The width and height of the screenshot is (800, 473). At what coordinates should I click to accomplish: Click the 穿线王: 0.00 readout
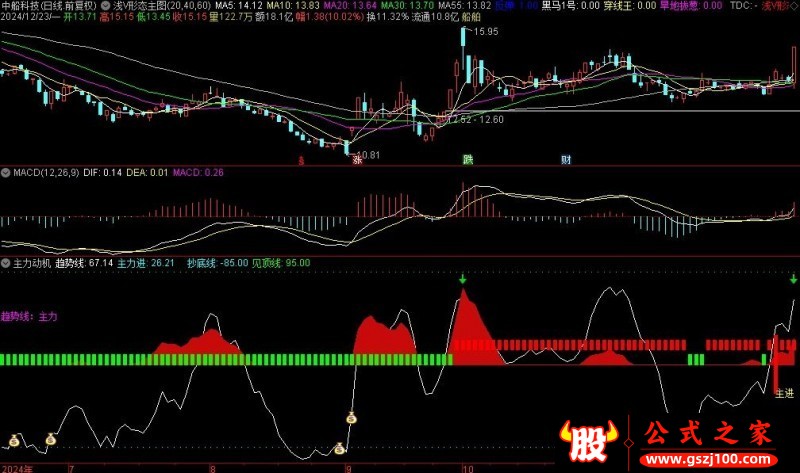630,6
